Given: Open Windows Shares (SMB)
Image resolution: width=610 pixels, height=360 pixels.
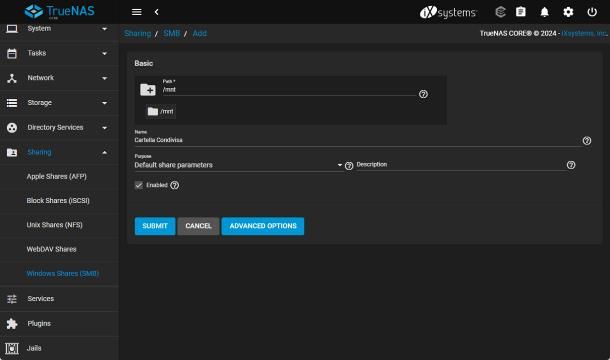Looking at the screenshot, I should pos(62,274).
